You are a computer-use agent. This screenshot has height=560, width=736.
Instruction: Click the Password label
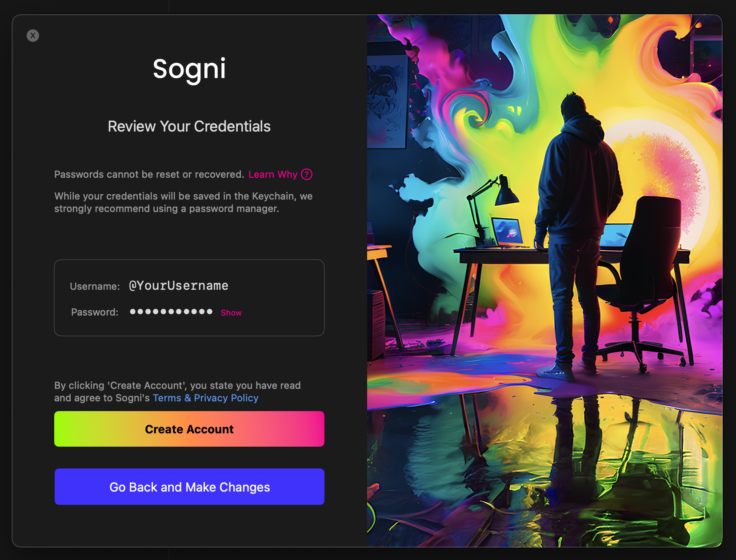click(95, 312)
